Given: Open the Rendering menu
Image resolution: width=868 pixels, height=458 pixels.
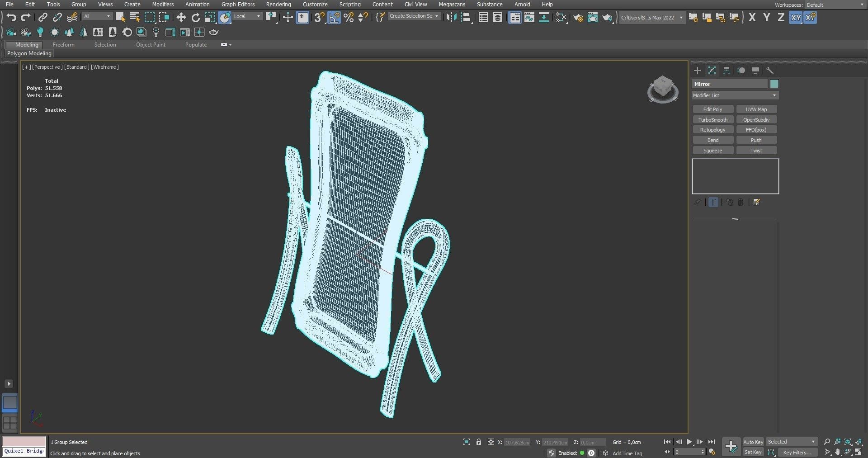Looking at the screenshot, I should pyautogui.click(x=278, y=5).
